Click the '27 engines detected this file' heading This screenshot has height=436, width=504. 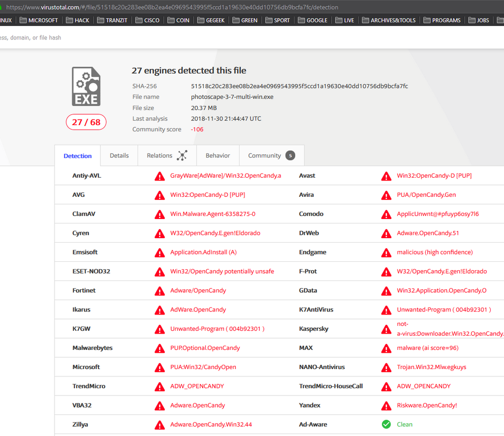[189, 70]
